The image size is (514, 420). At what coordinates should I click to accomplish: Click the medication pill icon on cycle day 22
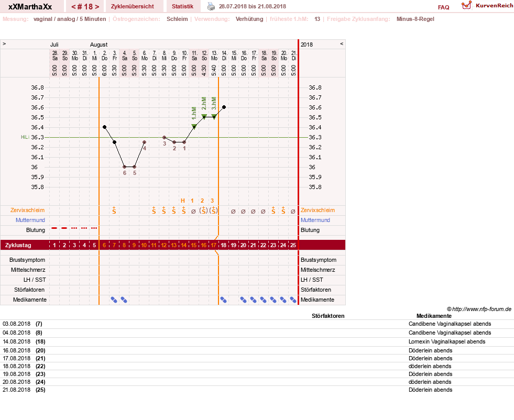[x=263, y=300]
